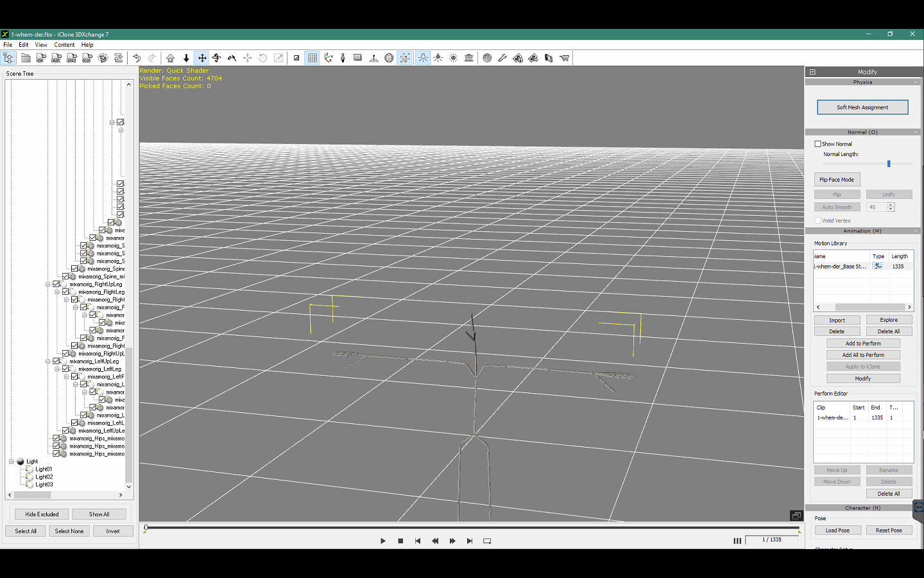The width and height of the screenshot is (924, 578).
Task: Click the BVH export toolbar icon
Action: (72, 58)
